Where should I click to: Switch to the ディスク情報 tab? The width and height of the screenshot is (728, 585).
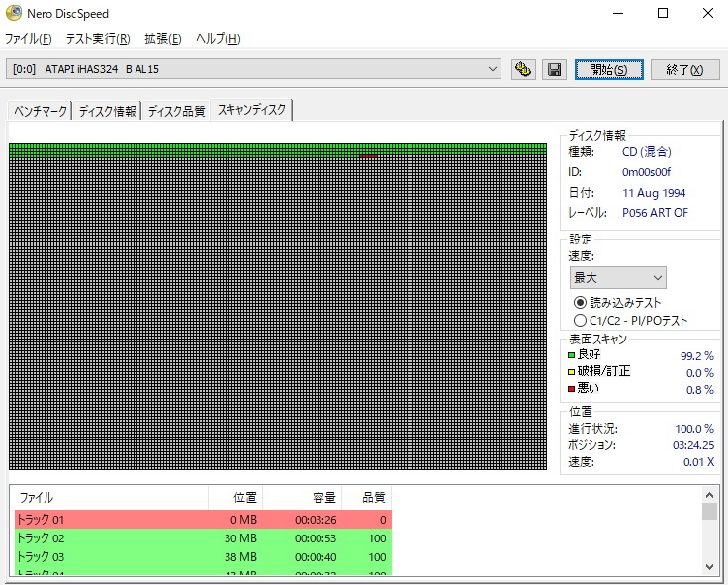click(x=107, y=111)
